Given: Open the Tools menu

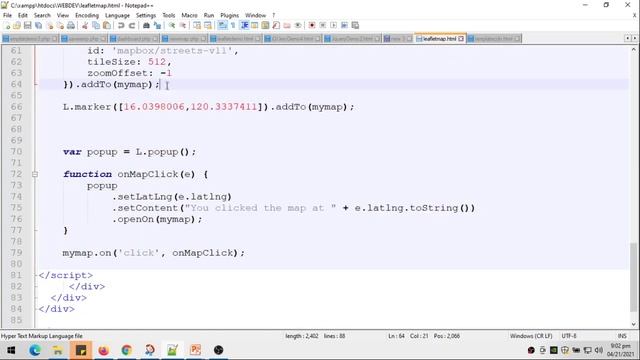Looking at the screenshot, I should pyautogui.click(x=169, y=15).
